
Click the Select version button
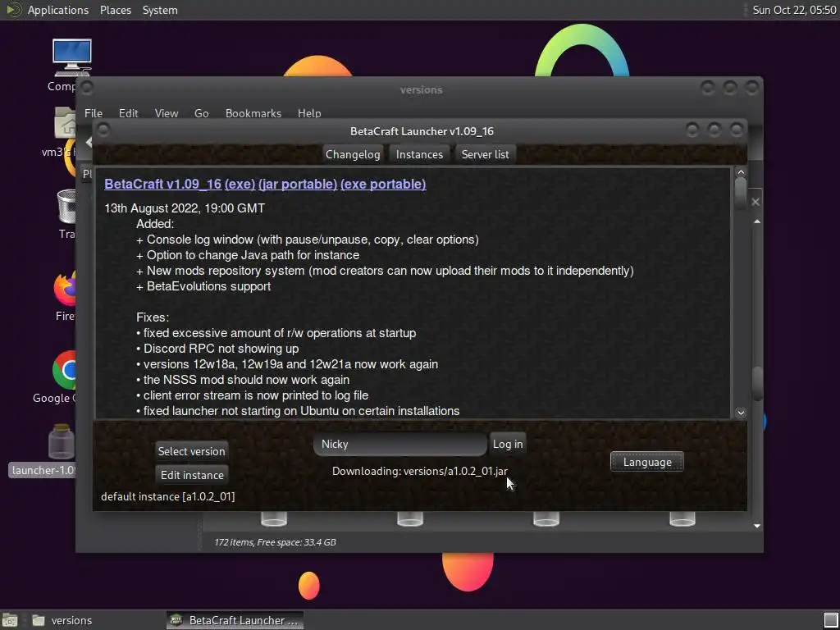(x=191, y=451)
